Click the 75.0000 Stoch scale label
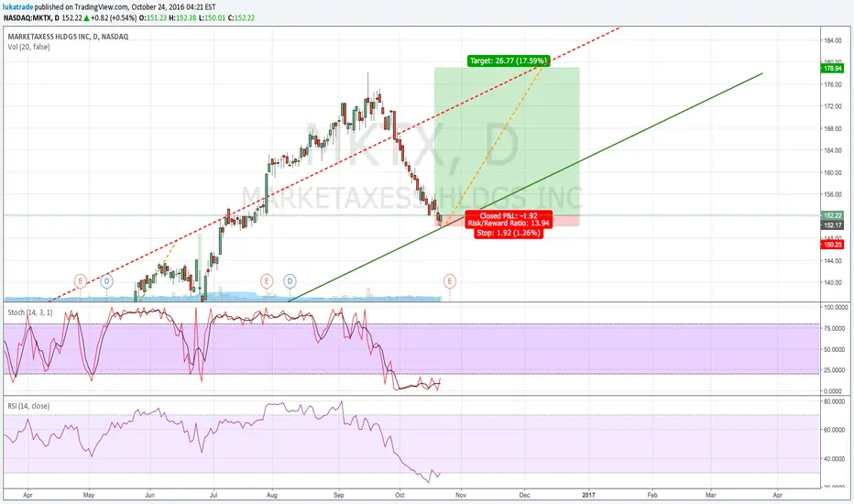 click(x=833, y=329)
